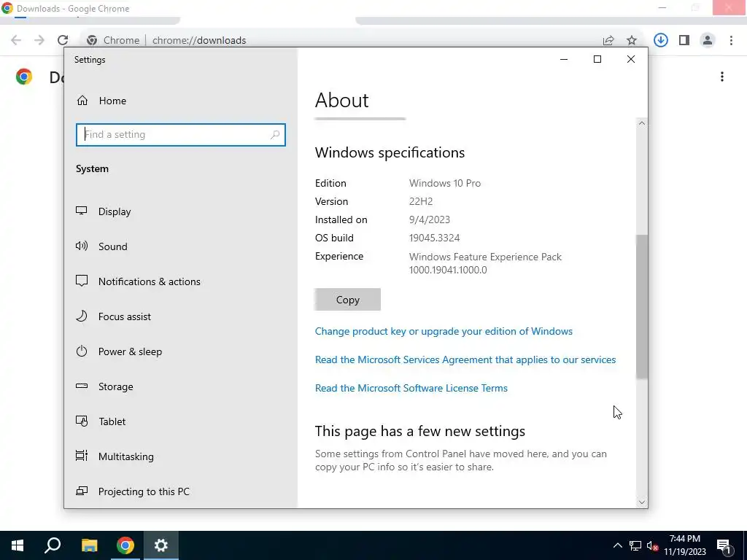747x560 pixels.
Task: Click the Storage drive icon
Action: (82, 386)
